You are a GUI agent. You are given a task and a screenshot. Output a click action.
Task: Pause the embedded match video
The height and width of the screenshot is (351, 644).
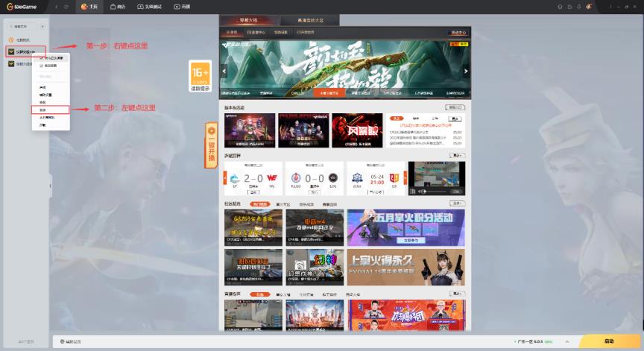tap(413, 192)
